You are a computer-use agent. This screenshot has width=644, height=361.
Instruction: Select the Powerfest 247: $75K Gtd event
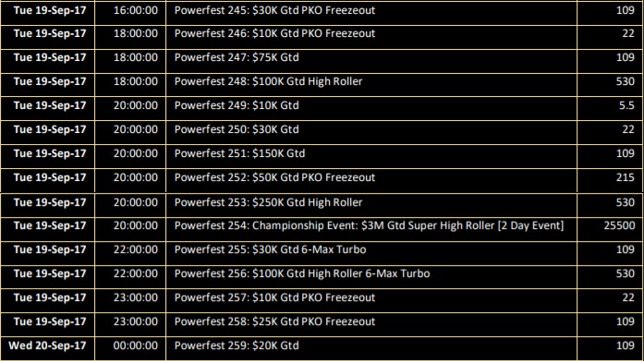tap(237, 57)
